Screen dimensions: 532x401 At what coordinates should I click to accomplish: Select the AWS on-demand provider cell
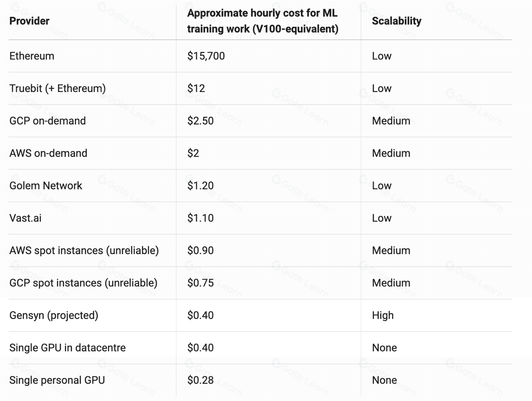click(48, 153)
